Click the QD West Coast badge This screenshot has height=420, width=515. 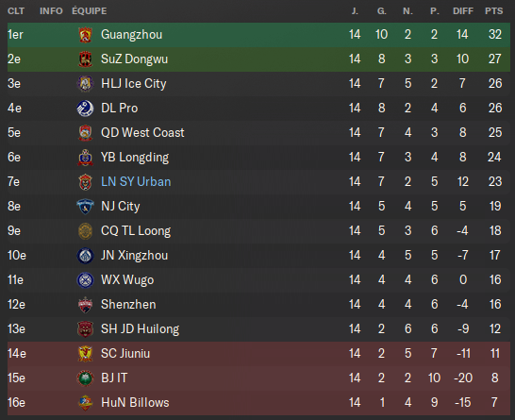[86, 133]
